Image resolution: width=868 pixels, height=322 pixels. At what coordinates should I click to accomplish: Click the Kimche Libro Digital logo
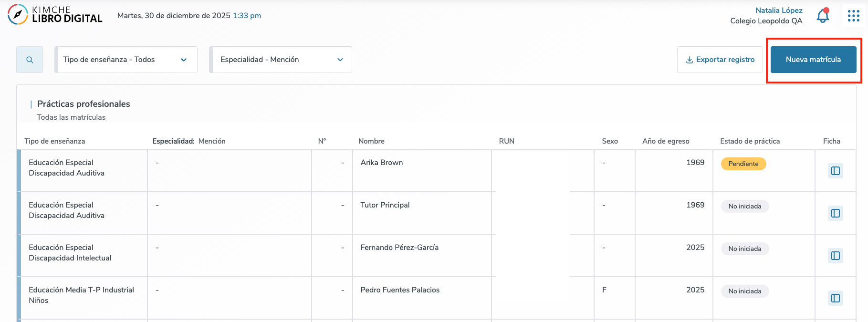[55, 15]
